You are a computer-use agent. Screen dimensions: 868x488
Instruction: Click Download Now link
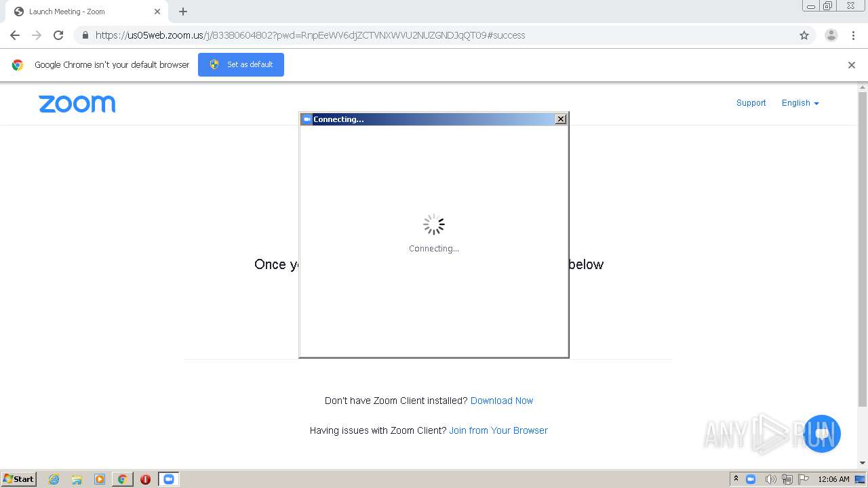click(x=502, y=401)
